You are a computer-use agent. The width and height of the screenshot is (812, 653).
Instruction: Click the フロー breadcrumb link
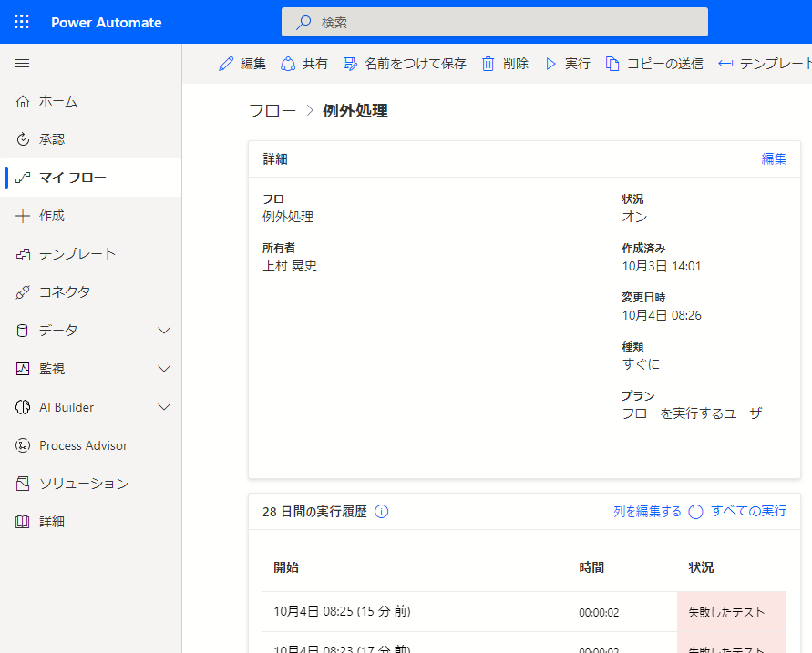tap(272, 111)
